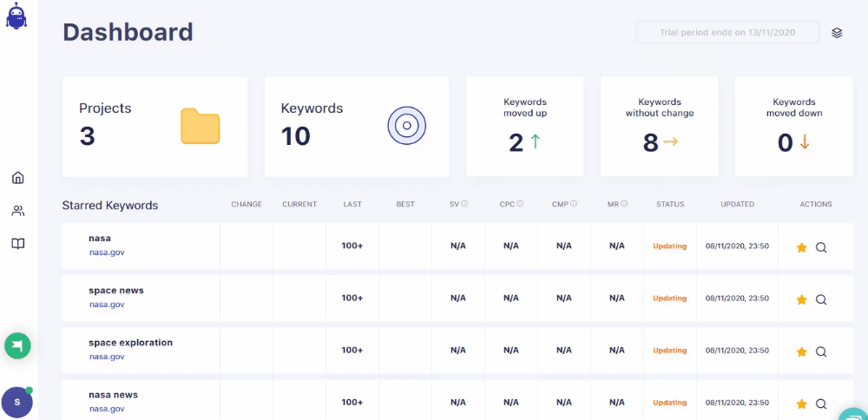Viewport: 868px width, 420px height.
Task: Click updated date in nasa row
Action: pos(737,246)
